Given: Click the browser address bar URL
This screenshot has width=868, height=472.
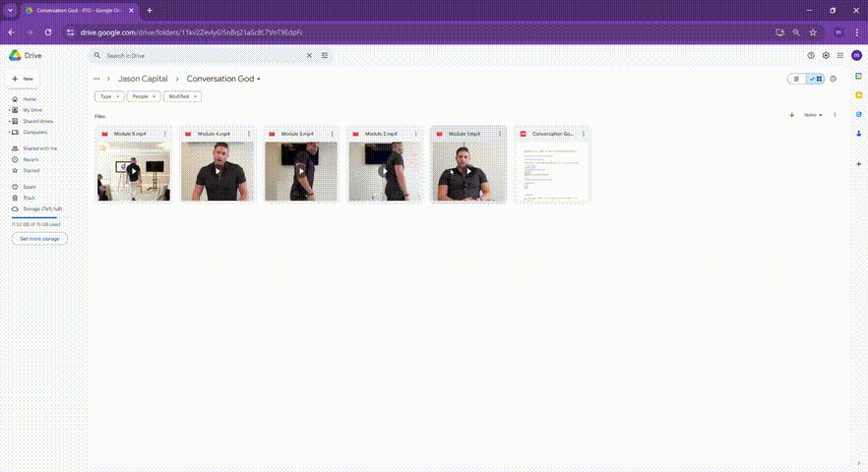Looking at the screenshot, I should (191, 32).
